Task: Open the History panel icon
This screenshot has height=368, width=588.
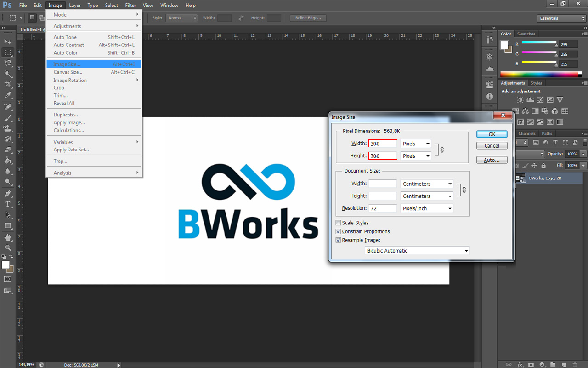Action: pyautogui.click(x=490, y=40)
